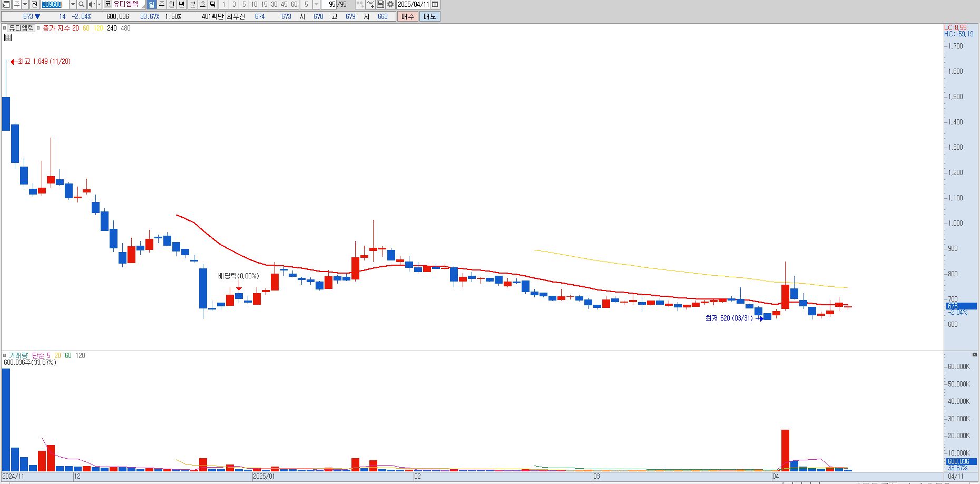Click the add indicator icon beside save
Image resolution: width=980 pixels, height=484 pixels.
[370, 4]
